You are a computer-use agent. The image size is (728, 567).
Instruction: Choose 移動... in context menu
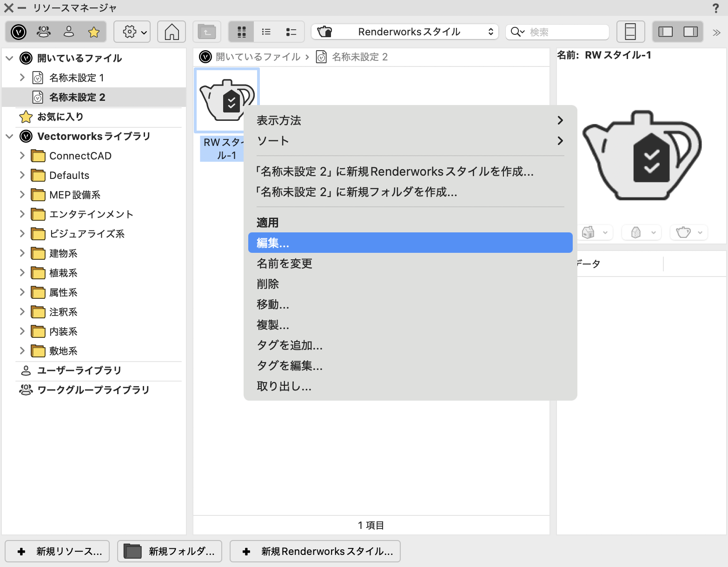tap(410, 304)
